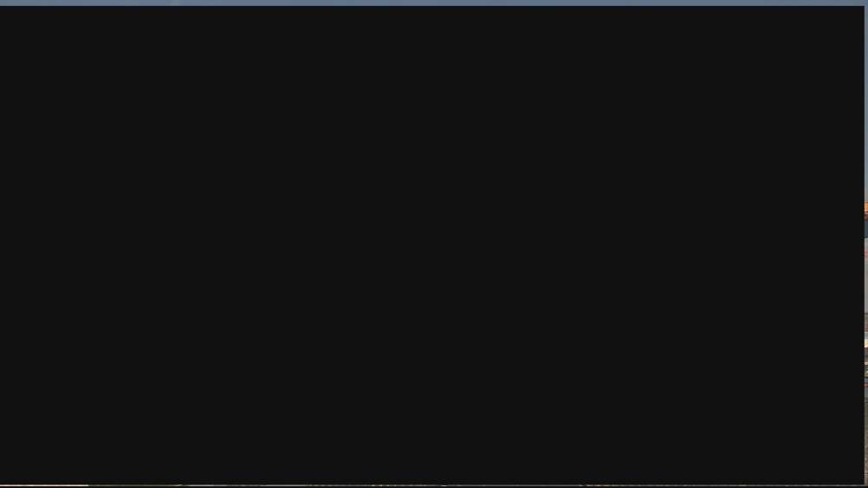
Task: Click the orange spot on the right edge
Action: 865,208
